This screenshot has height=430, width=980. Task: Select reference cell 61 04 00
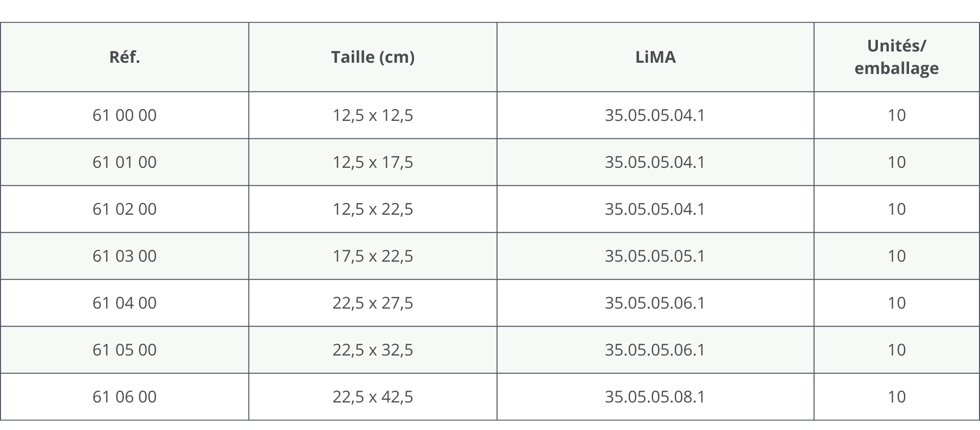coord(125,303)
